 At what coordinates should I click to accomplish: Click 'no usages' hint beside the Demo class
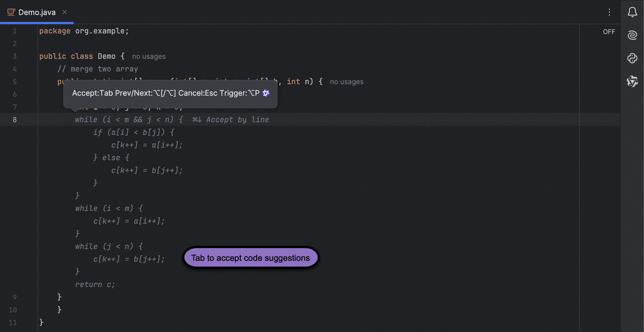(x=149, y=56)
